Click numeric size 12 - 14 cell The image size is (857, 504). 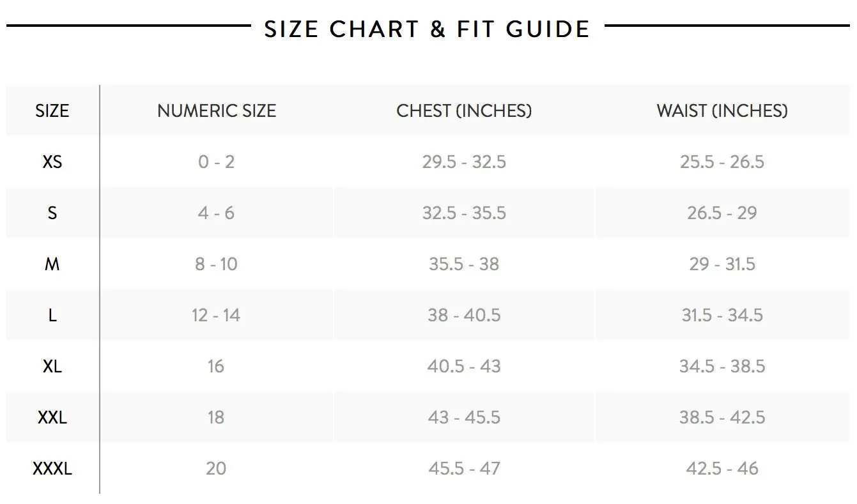point(216,315)
